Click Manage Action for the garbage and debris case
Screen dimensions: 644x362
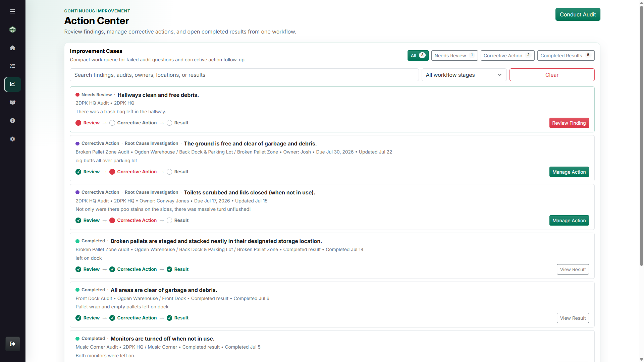(x=569, y=172)
